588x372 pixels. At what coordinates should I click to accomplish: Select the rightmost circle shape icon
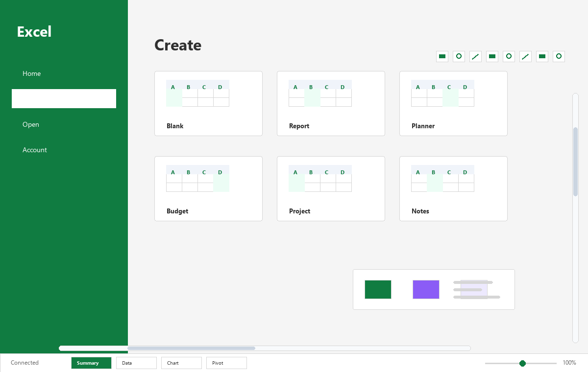coord(559,56)
